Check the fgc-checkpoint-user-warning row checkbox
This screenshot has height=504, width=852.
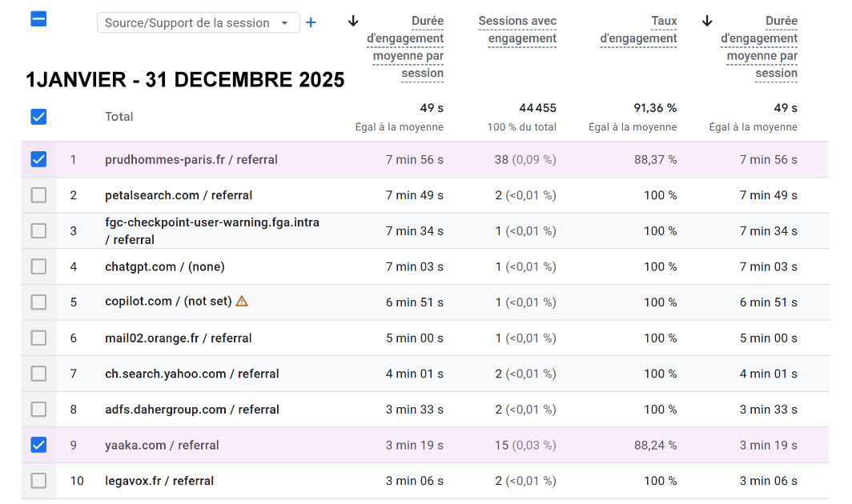tap(38, 231)
